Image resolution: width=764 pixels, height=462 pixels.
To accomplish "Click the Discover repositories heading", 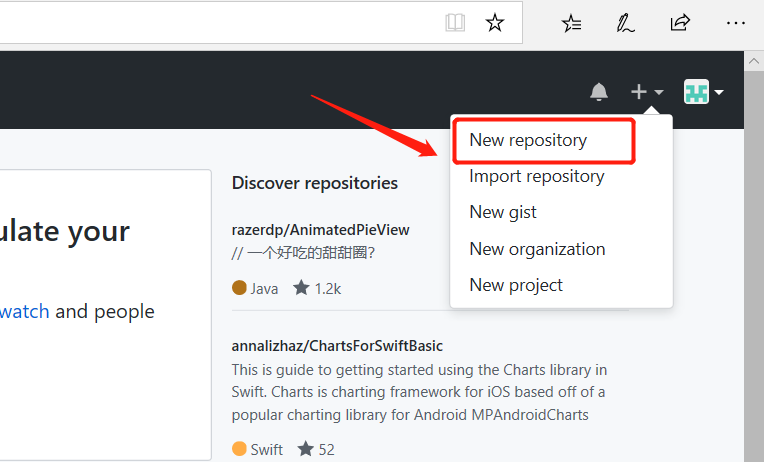I will coord(315,183).
